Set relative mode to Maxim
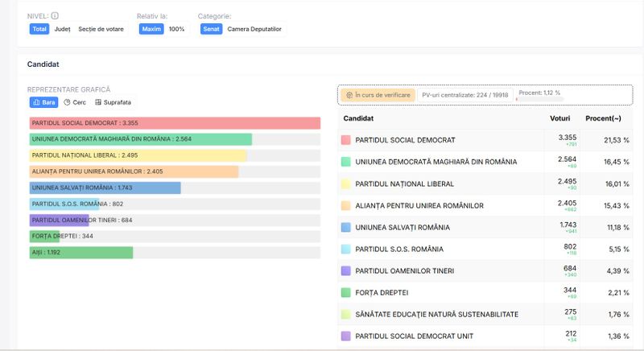Viewport: 644px width, 351px height. (x=151, y=29)
